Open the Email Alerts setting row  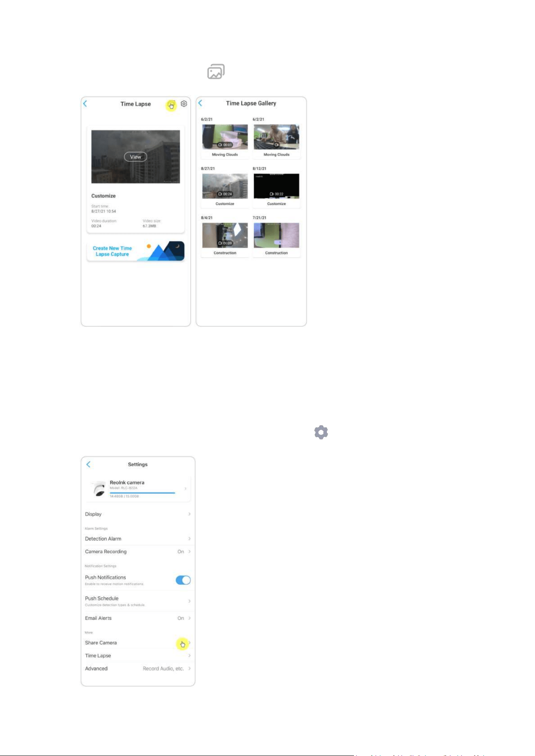[x=138, y=618]
